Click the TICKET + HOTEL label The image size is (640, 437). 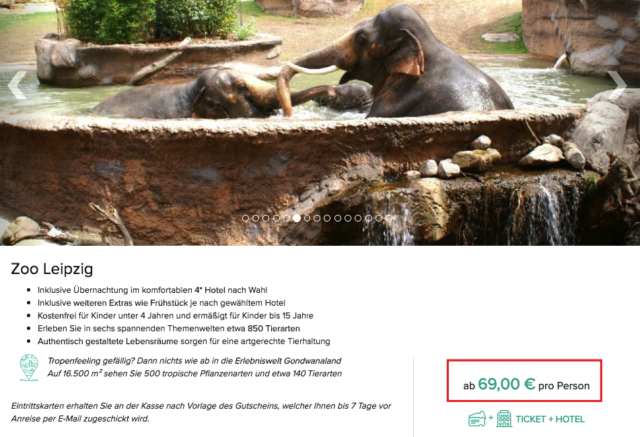[550, 419]
